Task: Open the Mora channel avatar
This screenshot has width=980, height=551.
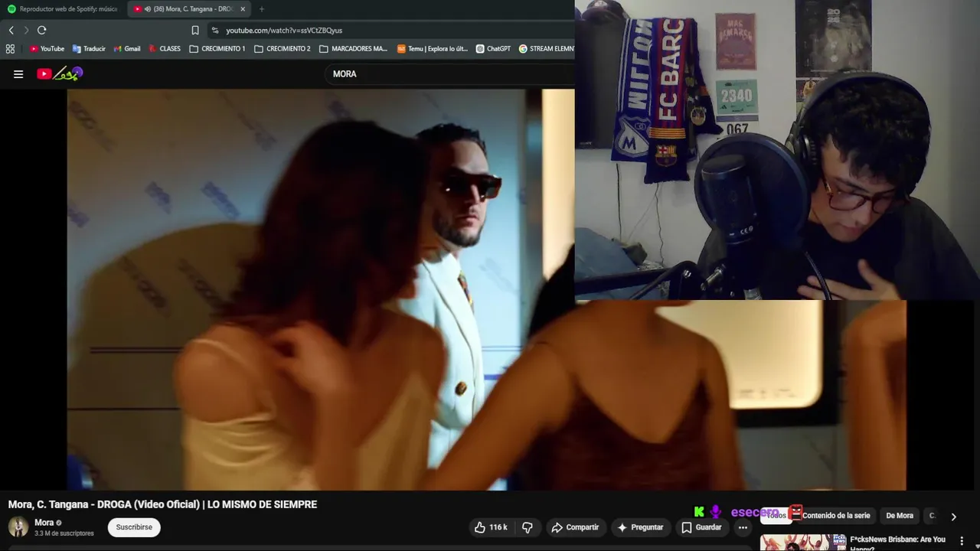Action: (18, 527)
